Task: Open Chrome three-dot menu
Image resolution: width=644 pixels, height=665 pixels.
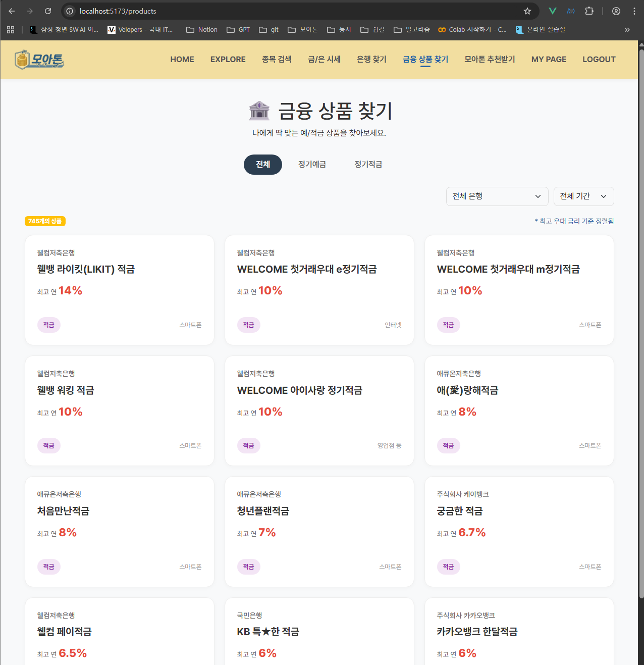Action: point(634,11)
